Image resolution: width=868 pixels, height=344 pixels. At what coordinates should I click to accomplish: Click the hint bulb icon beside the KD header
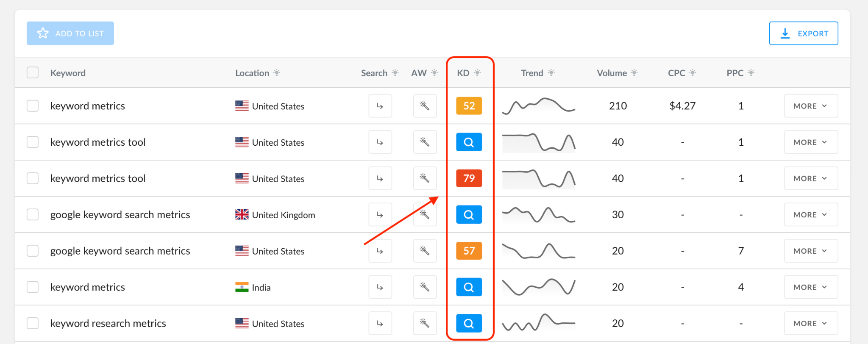point(477,73)
